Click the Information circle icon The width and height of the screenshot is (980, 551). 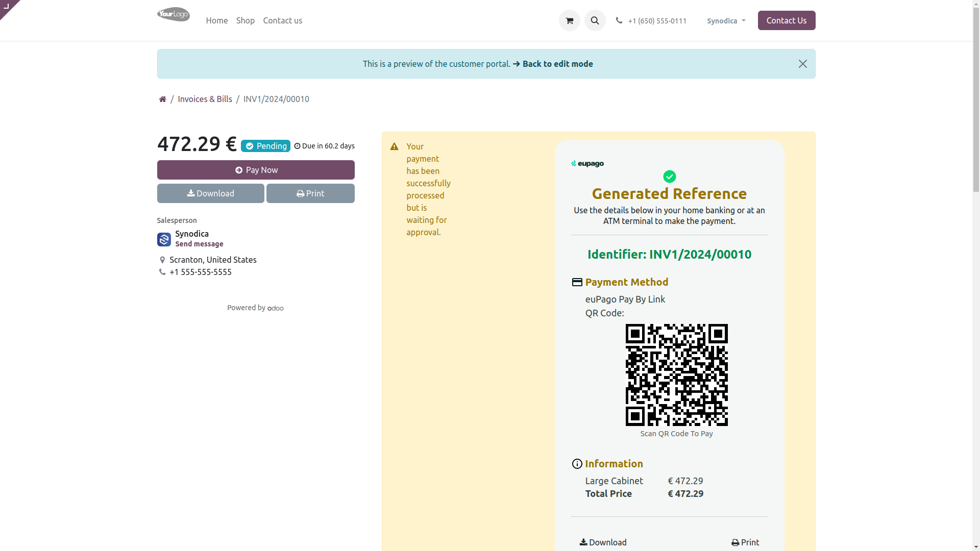(577, 464)
